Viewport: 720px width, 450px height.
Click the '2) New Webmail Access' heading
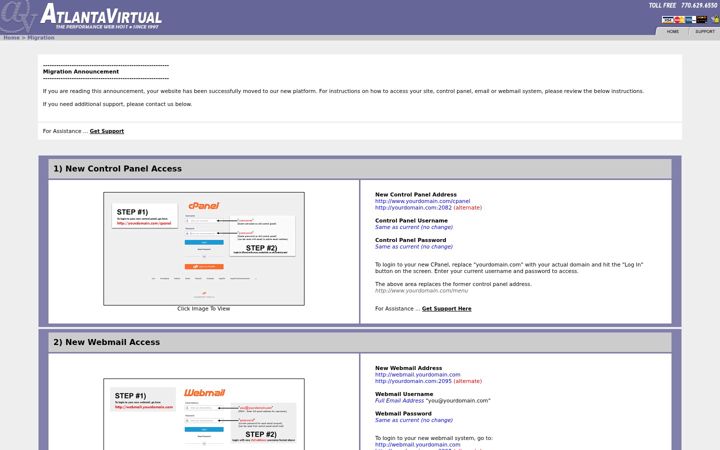(x=107, y=342)
